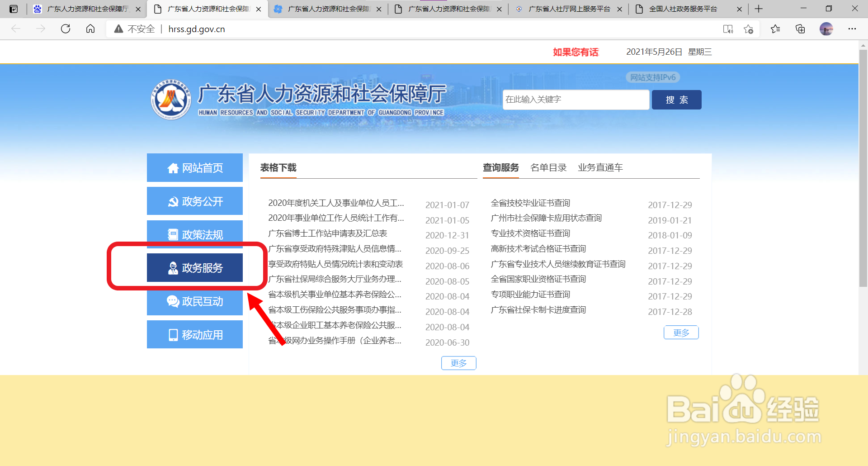Click the page vertical scrollbar thumb
Viewport: 868px width, 466px height.
tap(863, 168)
